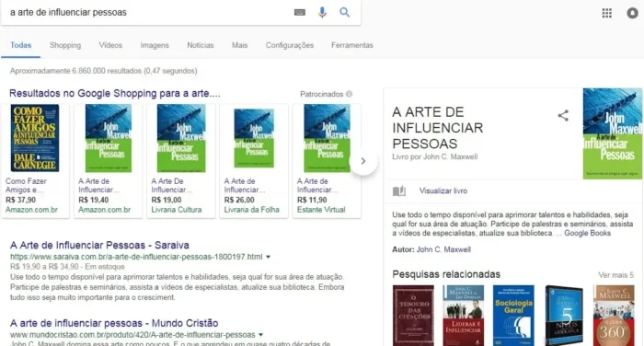Open the Google Books source link
Screen dimensions: 644x346
pyautogui.click(x=587, y=233)
